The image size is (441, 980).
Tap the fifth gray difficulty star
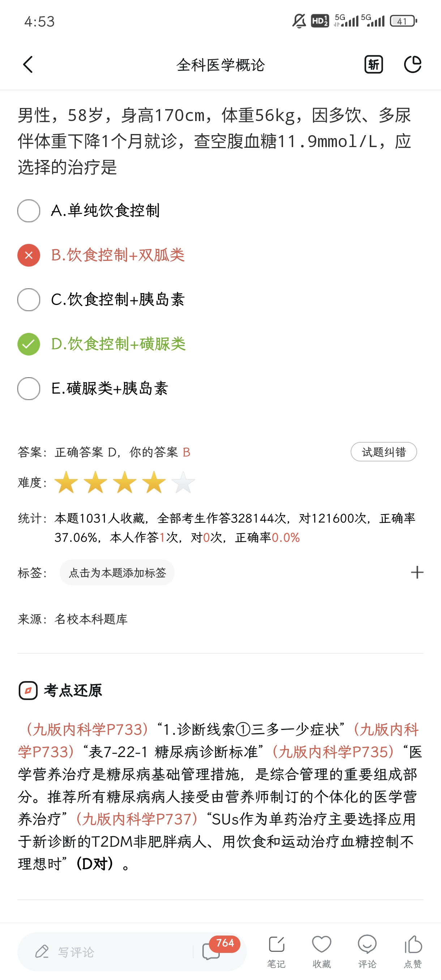point(183,482)
